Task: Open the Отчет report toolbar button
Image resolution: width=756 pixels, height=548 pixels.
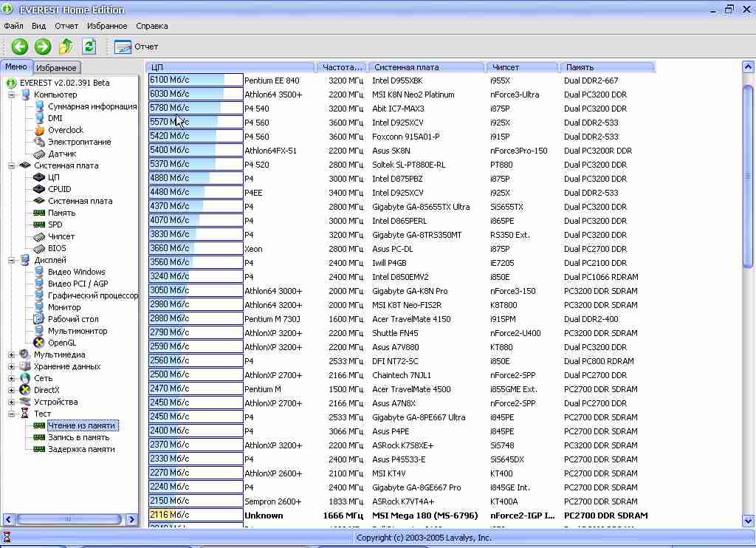Action: [x=137, y=47]
